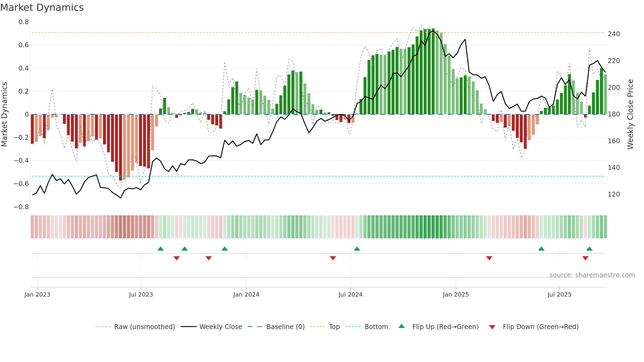Click the 140 price tick on the right axis

coord(614,168)
